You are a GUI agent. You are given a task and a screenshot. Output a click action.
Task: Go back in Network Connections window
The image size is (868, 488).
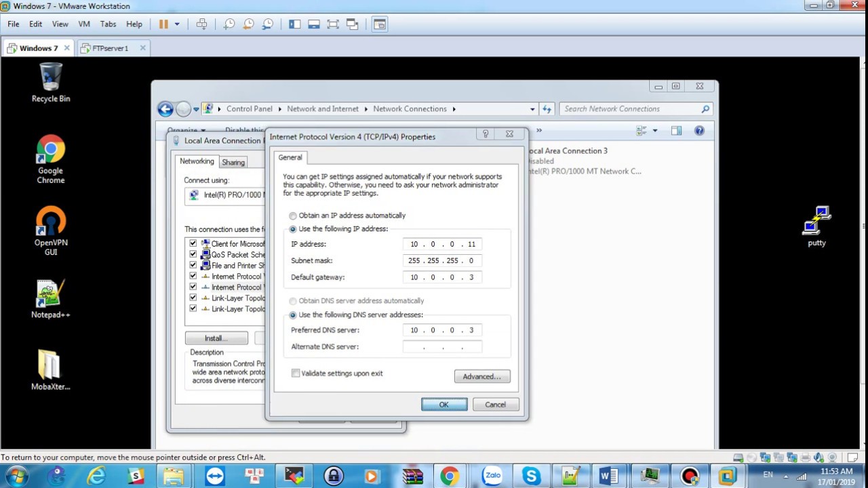pyautogui.click(x=165, y=108)
